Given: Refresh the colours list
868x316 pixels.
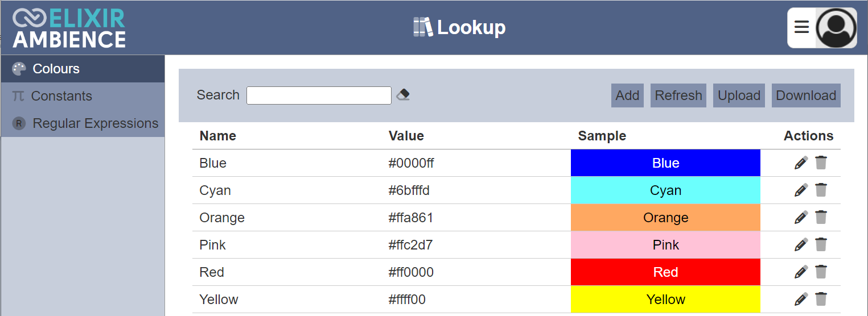Looking at the screenshot, I should pyautogui.click(x=678, y=95).
